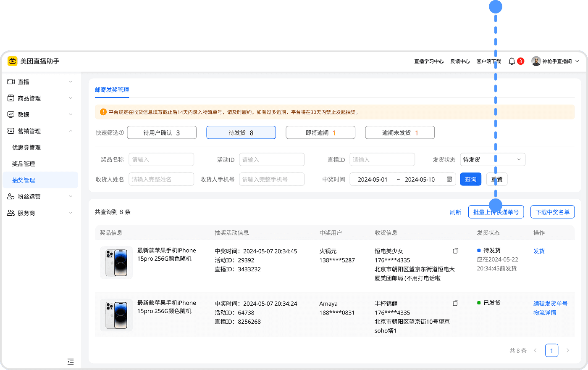This screenshot has height=370, width=588.
Task: Click the 直播ID input field
Action: click(x=382, y=159)
